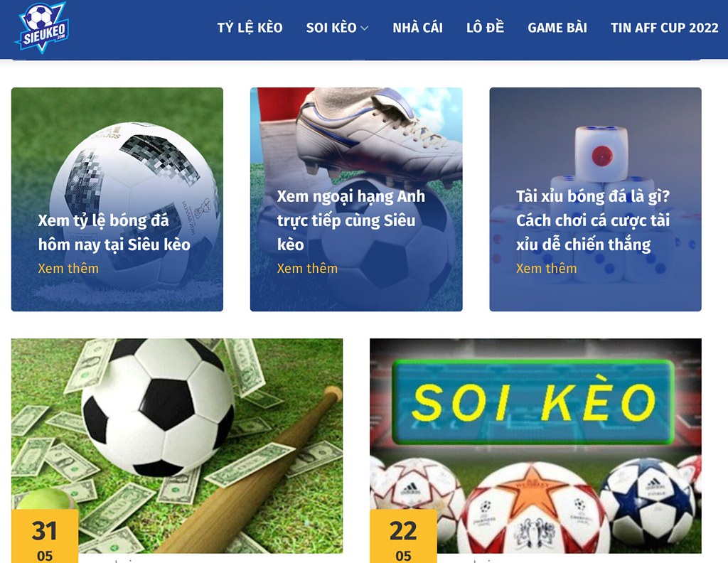
Task: Open TIN AFF CUP 2022 page
Action: point(665,28)
